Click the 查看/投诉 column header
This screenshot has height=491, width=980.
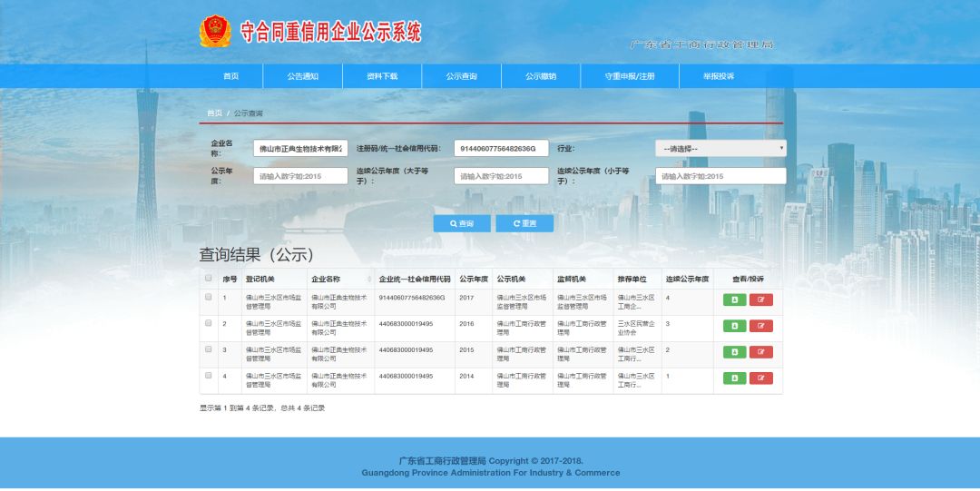pos(748,279)
